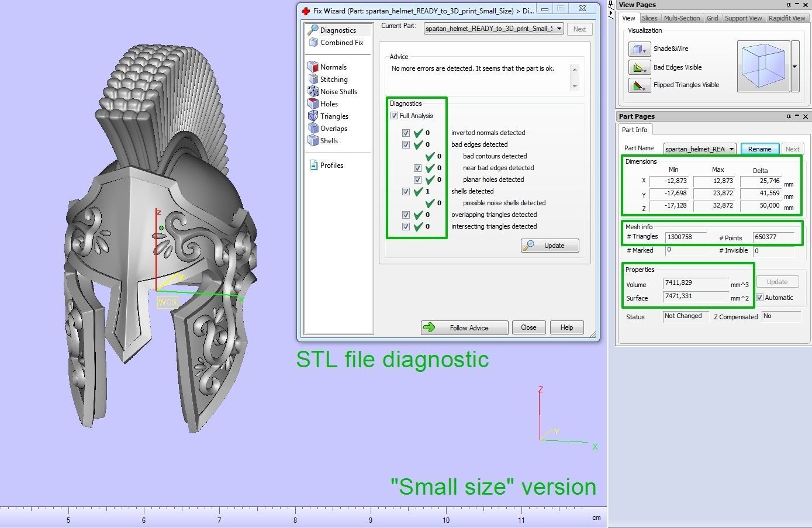The image size is (812, 528).
Task: Click the Z Delta dimension field
Action: click(x=761, y=206)
